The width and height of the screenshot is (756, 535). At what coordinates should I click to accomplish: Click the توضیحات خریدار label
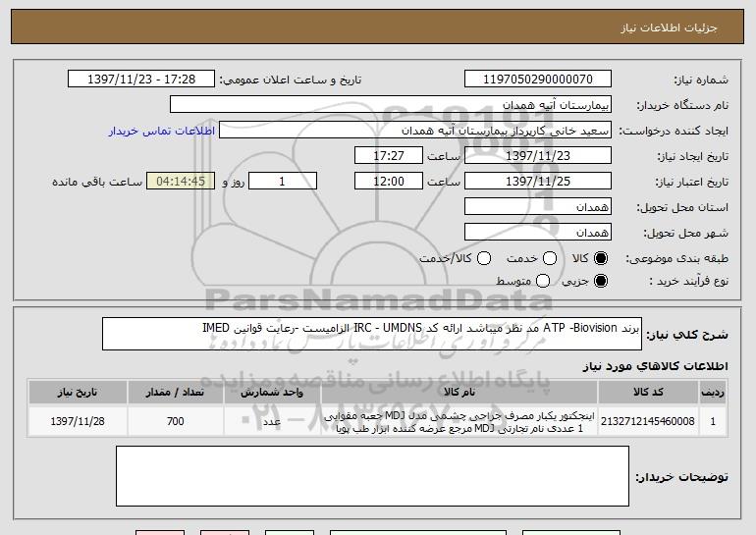click(x=681, y=477)
